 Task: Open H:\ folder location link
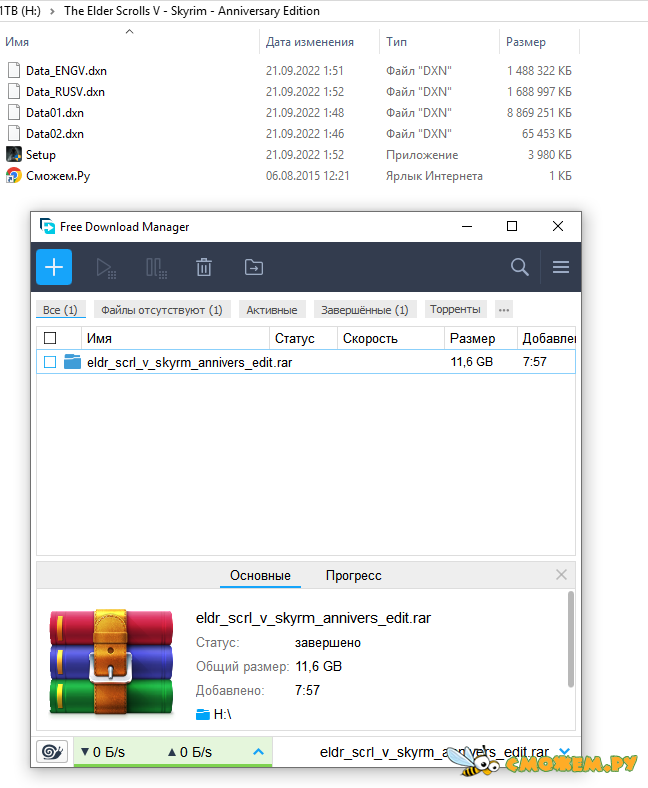click(214, 714)
